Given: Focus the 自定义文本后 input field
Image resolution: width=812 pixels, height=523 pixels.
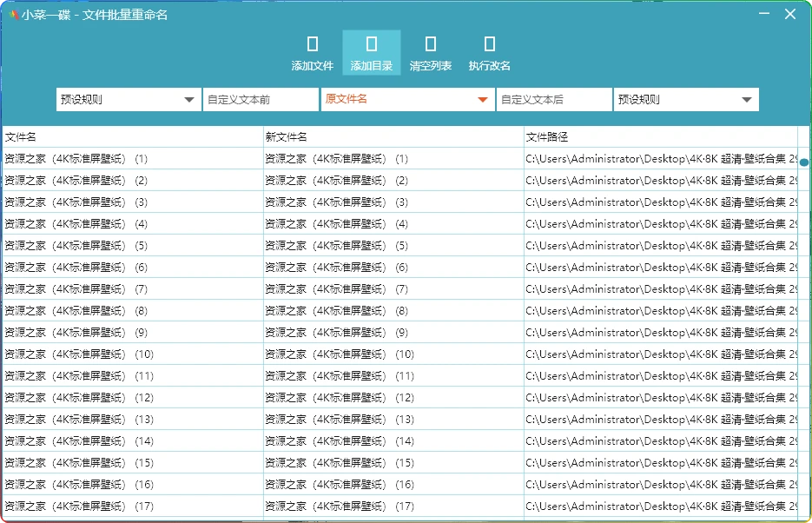Looking at the screenshot, I should [554, 100].
